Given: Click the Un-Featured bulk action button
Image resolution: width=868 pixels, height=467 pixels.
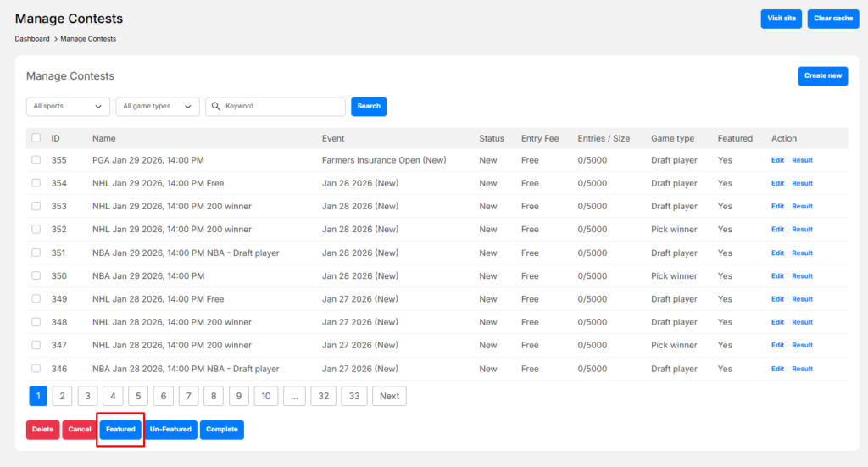Looking at the screenshot, I should click(x=170, y=430).
